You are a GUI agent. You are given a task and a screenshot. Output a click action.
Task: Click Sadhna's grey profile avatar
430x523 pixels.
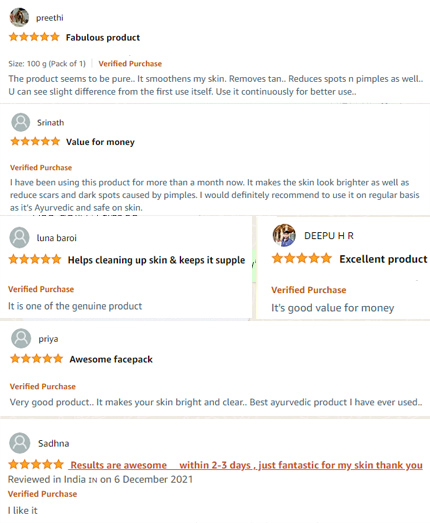tap(20, 443)
